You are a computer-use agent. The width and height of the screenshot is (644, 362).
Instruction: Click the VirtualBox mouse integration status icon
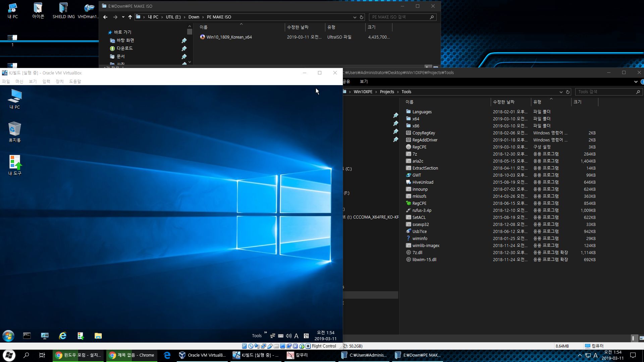[302, 346]
